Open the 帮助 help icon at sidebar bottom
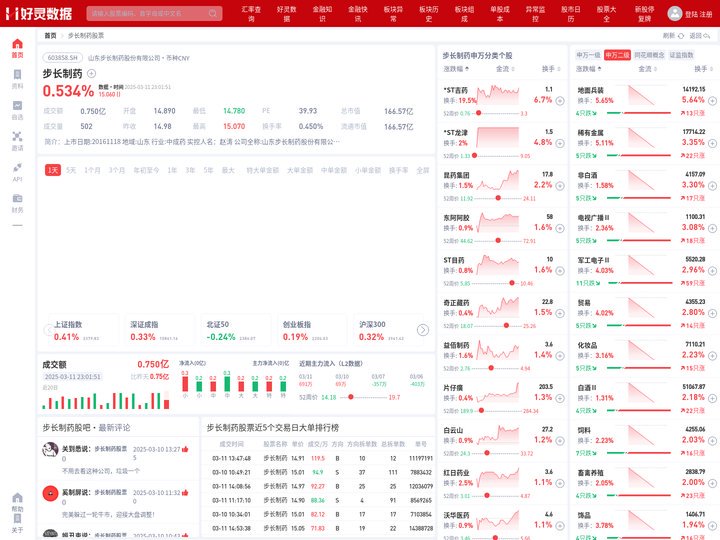 17,498
